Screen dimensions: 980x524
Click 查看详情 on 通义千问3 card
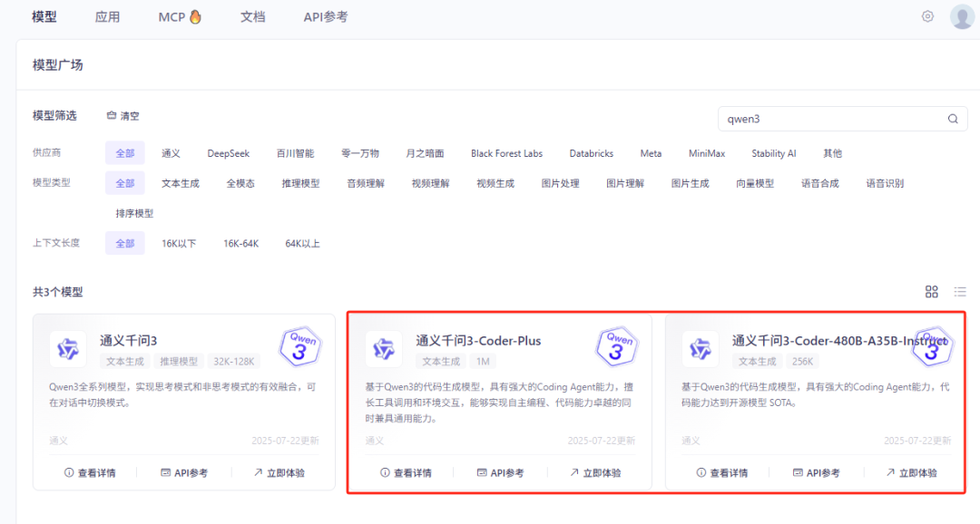(x=90, y=473)
